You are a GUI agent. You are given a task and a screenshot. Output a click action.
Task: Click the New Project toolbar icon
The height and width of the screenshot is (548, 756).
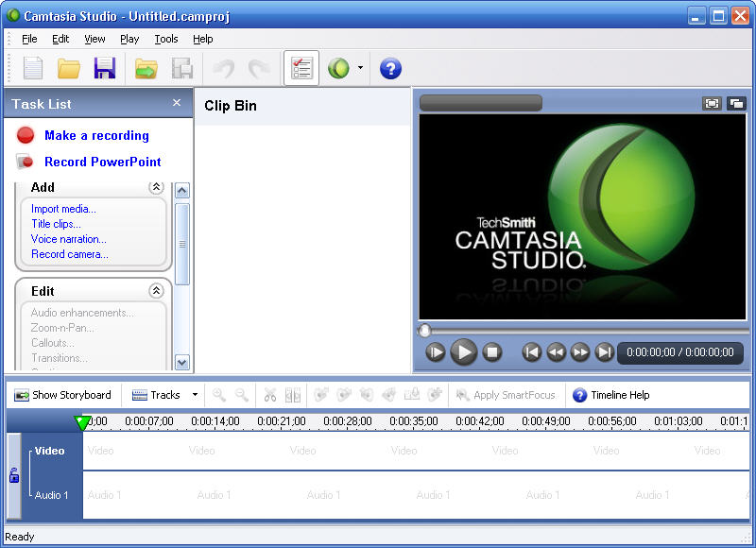click(x=33, y=68)
